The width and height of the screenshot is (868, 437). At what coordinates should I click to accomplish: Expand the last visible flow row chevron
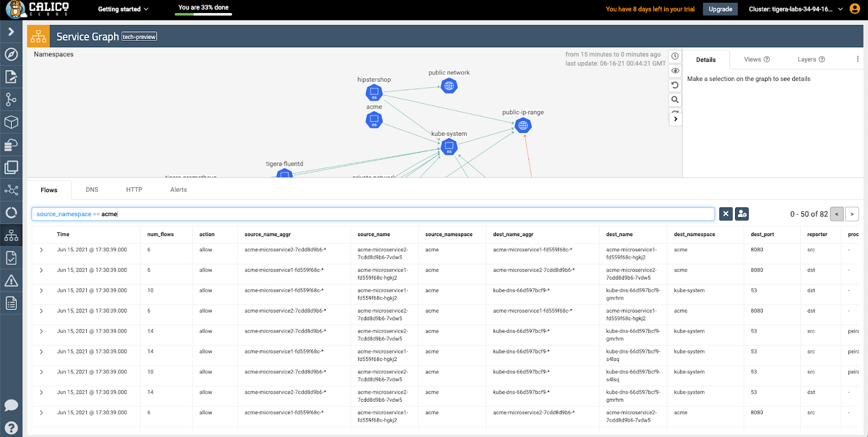click(x=41, y=413)
